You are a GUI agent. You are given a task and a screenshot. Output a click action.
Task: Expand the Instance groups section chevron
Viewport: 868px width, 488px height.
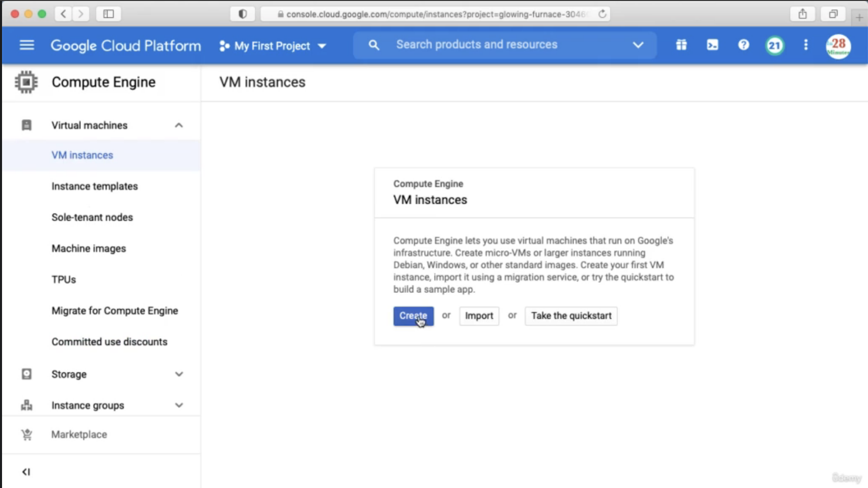(x=179, y=405)
